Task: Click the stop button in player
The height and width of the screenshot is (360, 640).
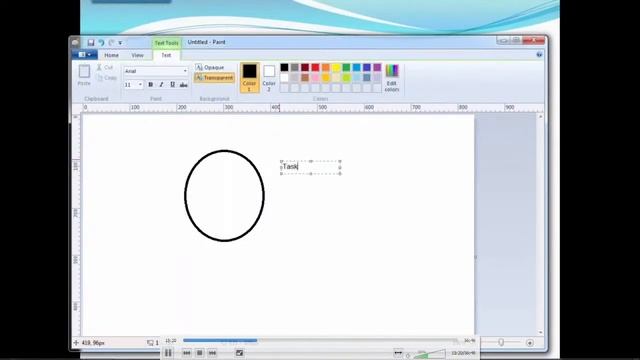Action: 200,353
